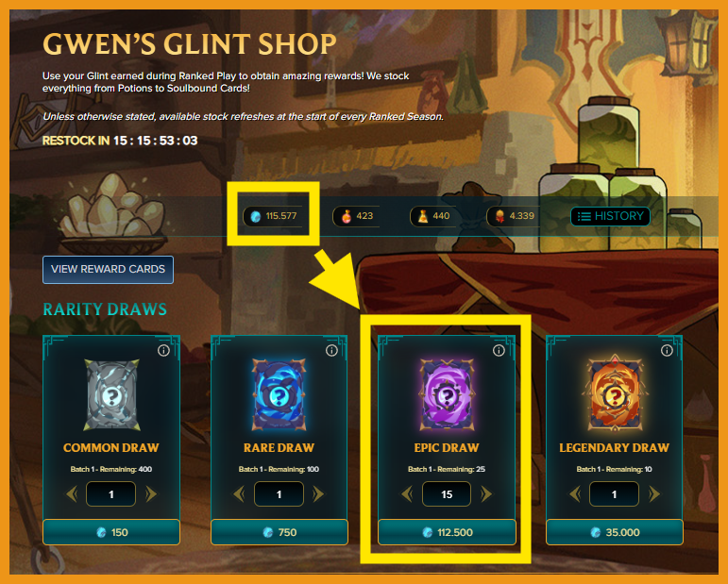Click the gold potion count 440
Screen dimensions: 728x584
[x=441, y=216]
